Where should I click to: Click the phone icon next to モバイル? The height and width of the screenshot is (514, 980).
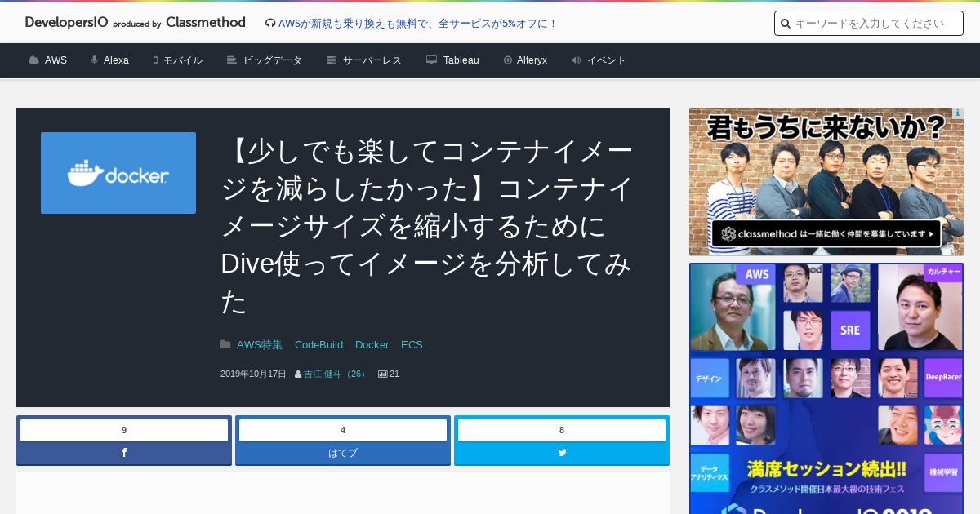155,60
